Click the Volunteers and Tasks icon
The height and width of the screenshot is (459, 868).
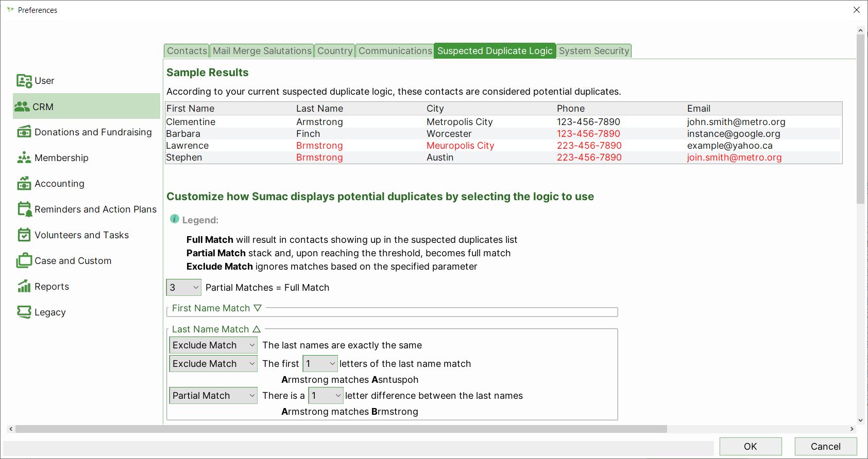(24, 235)
